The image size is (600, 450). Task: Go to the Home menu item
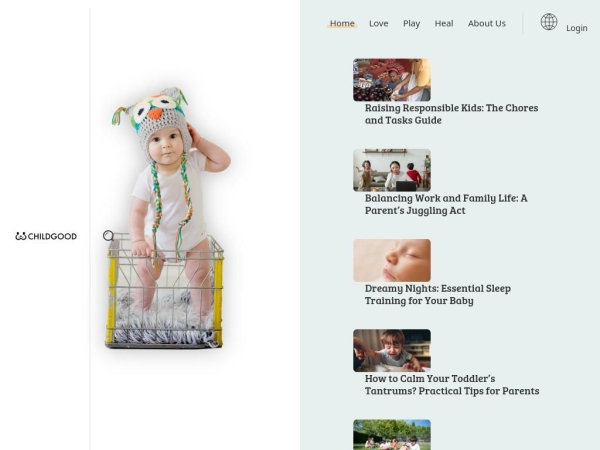tap(342, 23)
